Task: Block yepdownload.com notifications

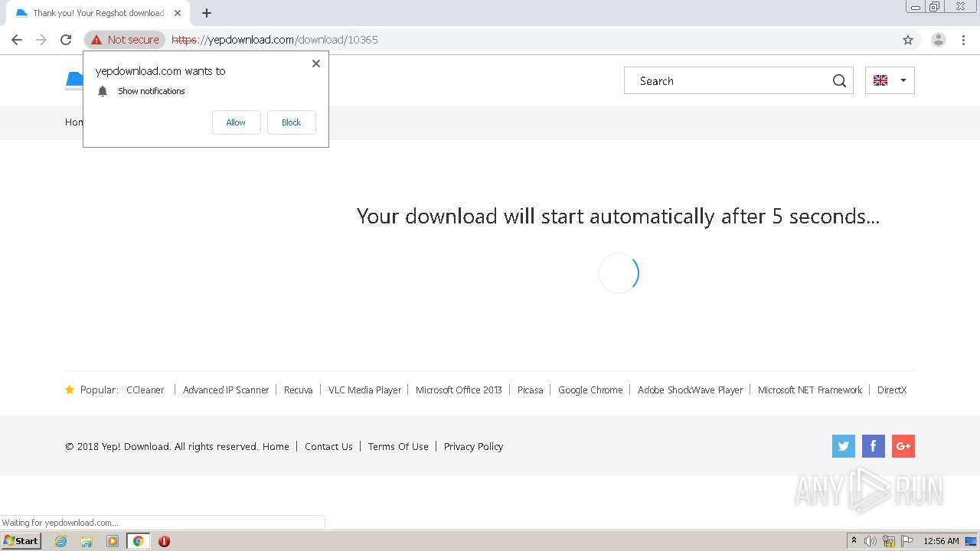Action: tap(291, 122)
